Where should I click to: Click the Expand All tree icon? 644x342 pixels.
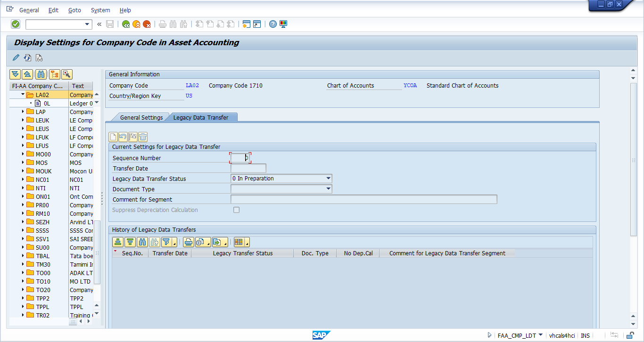point(15,74)
